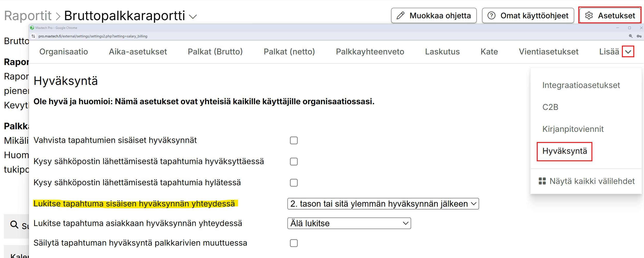Expand the Älä lukitse dropdown
The width and height of the screenshot is (644, 258).
(349, 223)
